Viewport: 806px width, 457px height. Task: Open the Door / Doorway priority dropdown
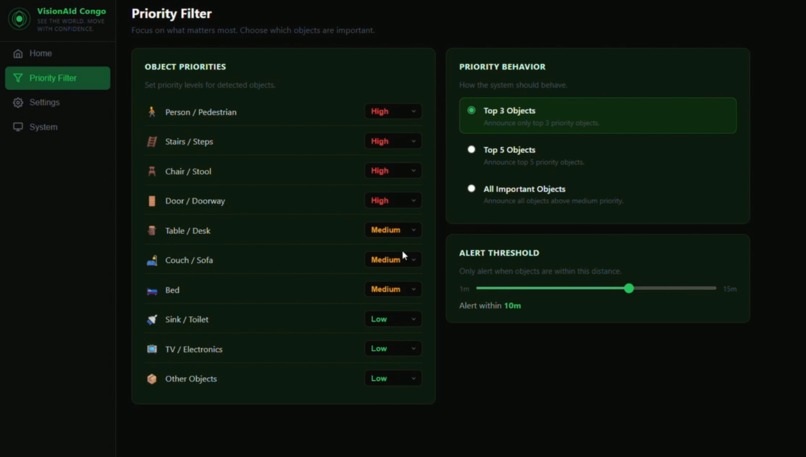coord(393,200)
